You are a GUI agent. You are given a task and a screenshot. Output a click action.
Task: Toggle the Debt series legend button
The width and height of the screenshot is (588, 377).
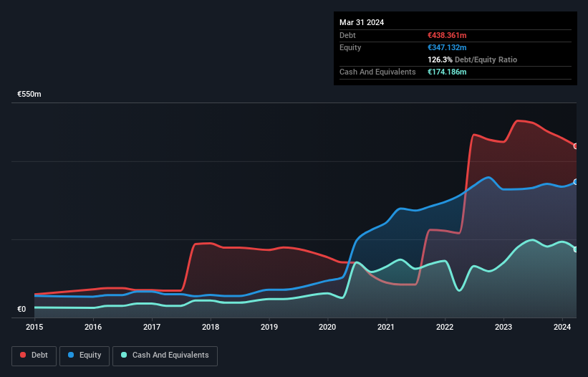(x=34, y=355)
